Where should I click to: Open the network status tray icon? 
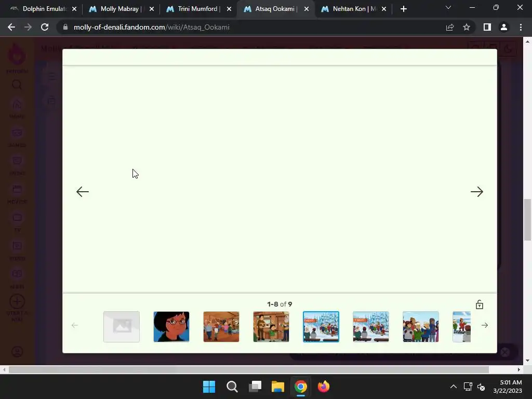pyautogui.click(x=468, y=387)
